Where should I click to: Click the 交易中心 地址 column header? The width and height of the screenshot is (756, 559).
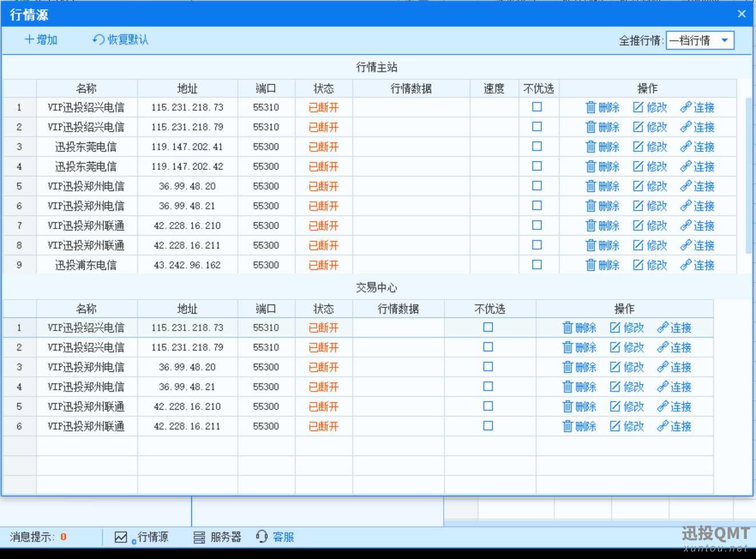pos(187,309)
